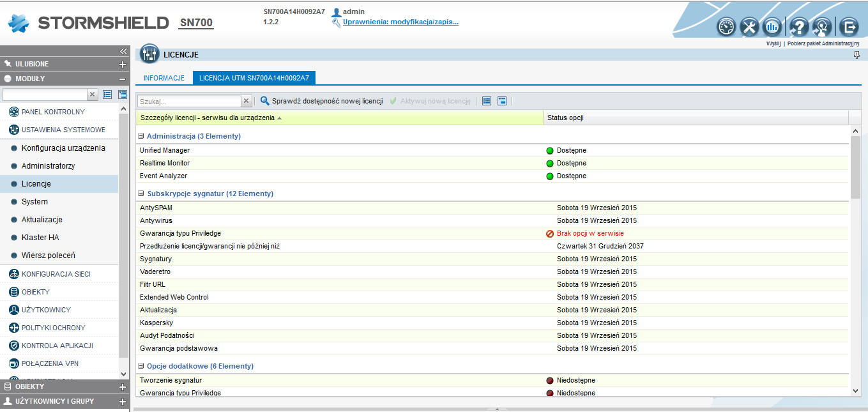The image size is (868, 412).
Task: Click the Licencje module sliders icon
Action: [x=149, y=54]
